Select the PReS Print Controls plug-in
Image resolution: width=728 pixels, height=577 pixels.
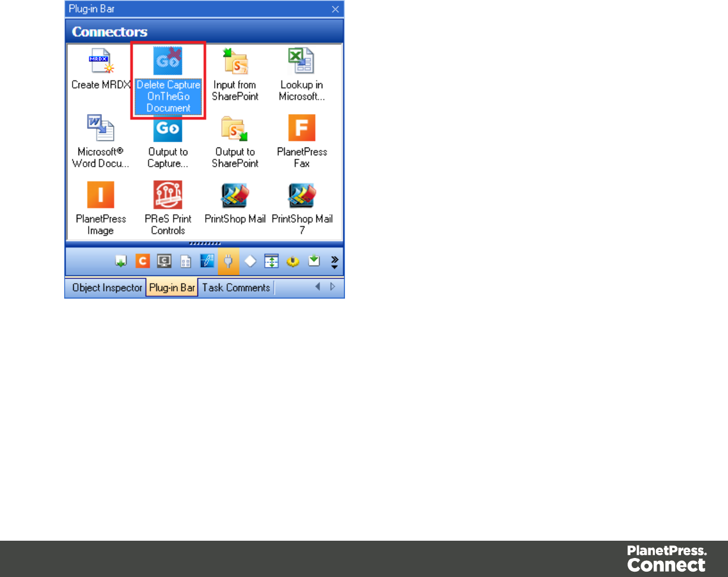point(168,209)
